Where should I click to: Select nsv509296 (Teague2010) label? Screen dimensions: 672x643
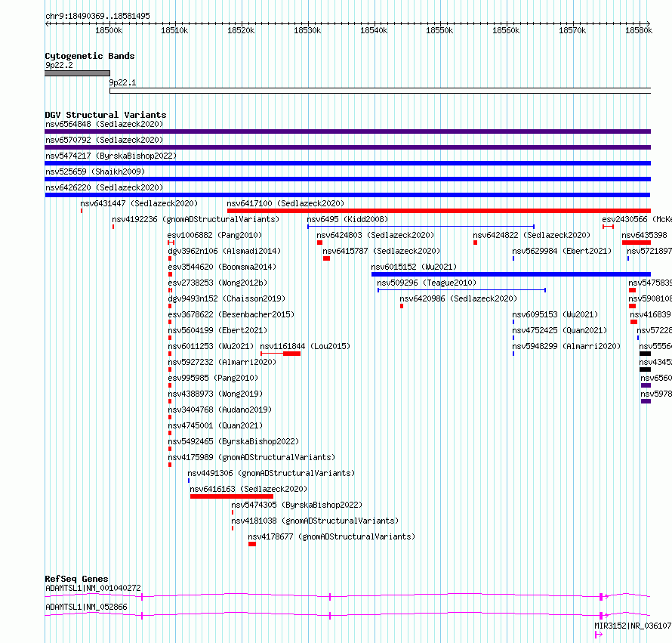(427, 283)
